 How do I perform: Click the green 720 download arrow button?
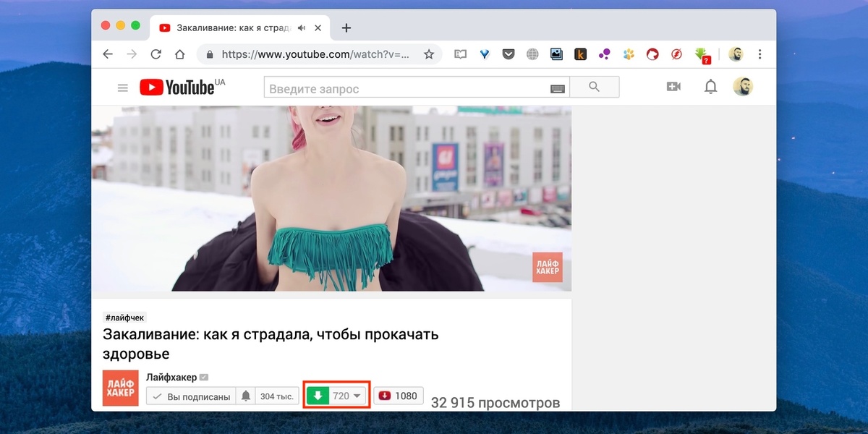pos(318,396)
